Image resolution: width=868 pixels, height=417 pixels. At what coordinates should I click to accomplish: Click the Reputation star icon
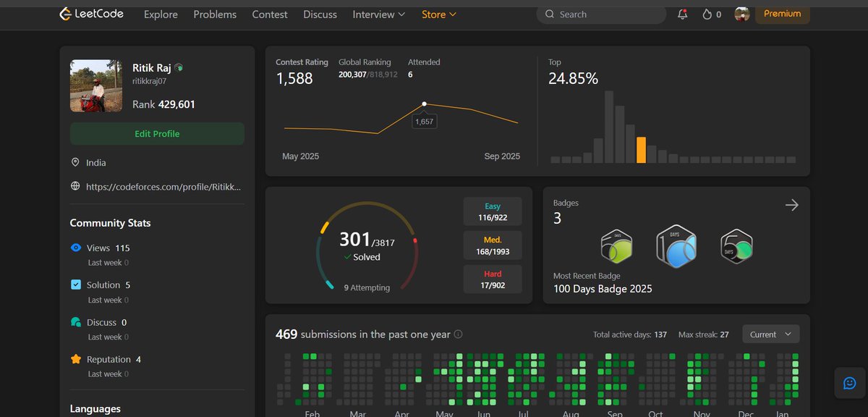click(76, 359)
